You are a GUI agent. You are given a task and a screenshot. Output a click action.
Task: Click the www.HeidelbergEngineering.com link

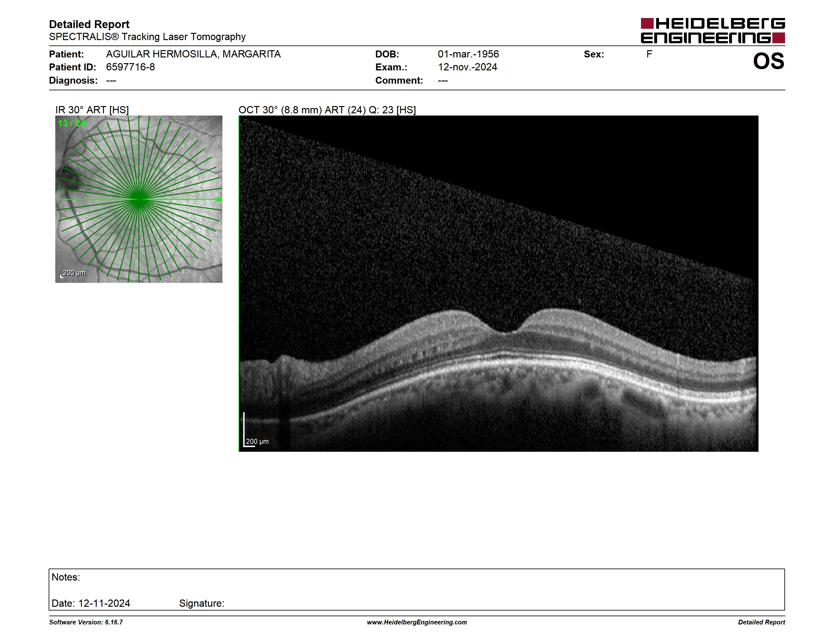pyautogui.click(x=417, y=622)
